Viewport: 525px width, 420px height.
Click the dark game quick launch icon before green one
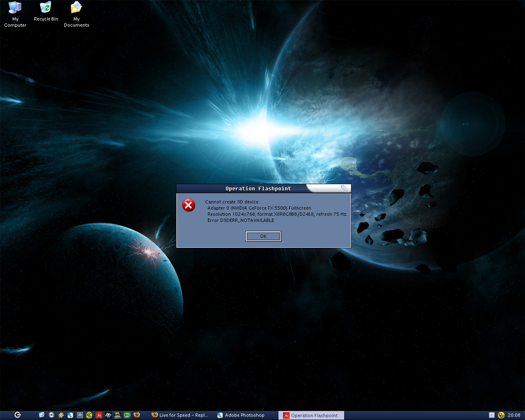pos(117,415)
